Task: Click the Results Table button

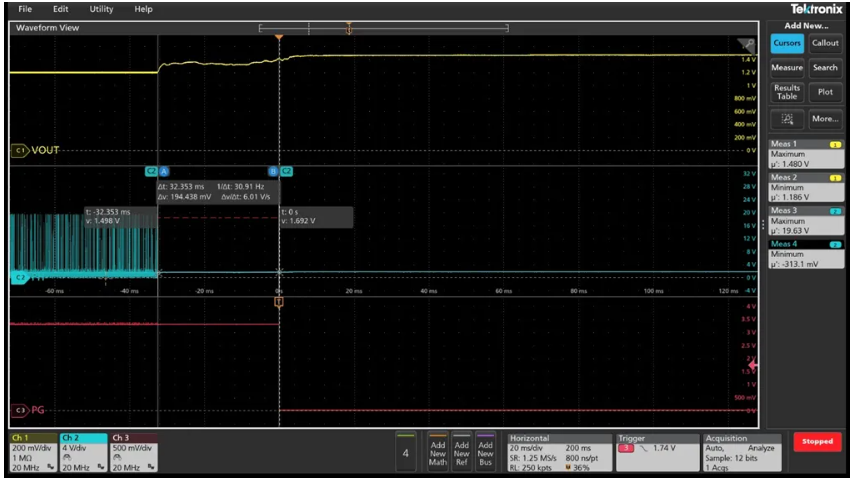Action: 787,92
